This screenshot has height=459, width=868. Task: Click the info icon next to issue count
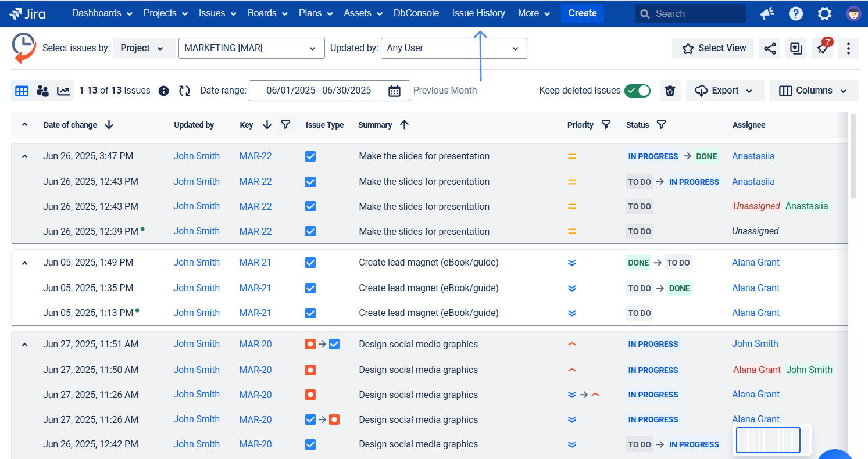pos(163,91)
